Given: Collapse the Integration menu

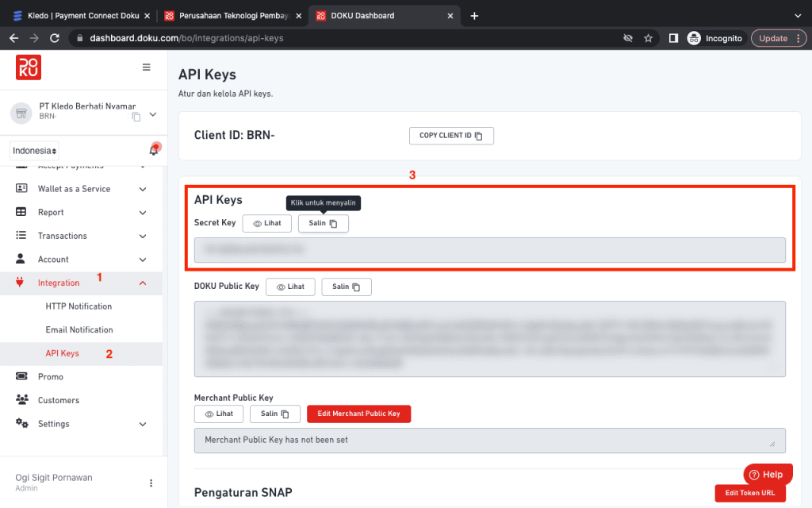Looking at the screenshot, I should click(x=143, y=283).
